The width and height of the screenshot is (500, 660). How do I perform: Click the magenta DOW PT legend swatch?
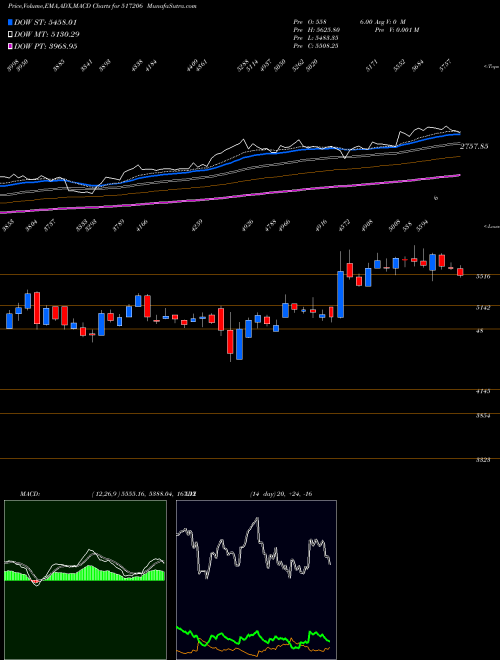[10, 46]
